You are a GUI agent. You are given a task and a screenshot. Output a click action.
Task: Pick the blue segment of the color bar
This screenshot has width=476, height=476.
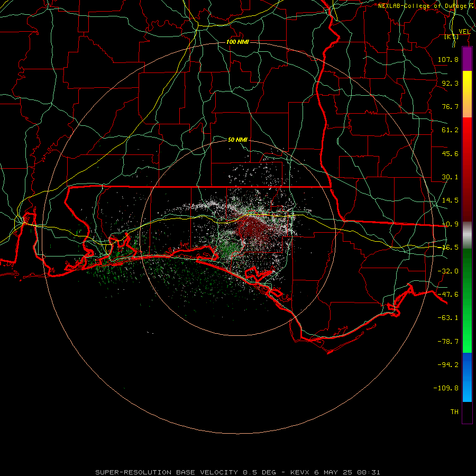point(467,377)
